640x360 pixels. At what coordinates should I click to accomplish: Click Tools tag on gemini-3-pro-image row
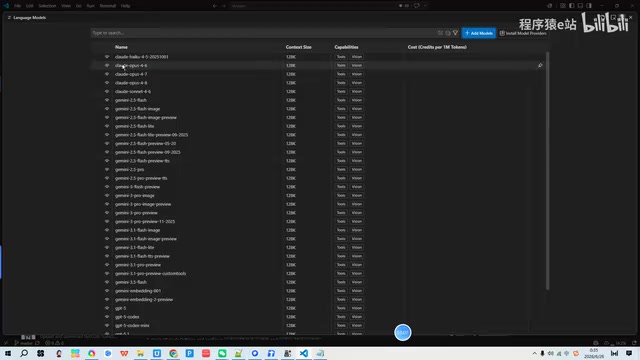tap(341, 196)
